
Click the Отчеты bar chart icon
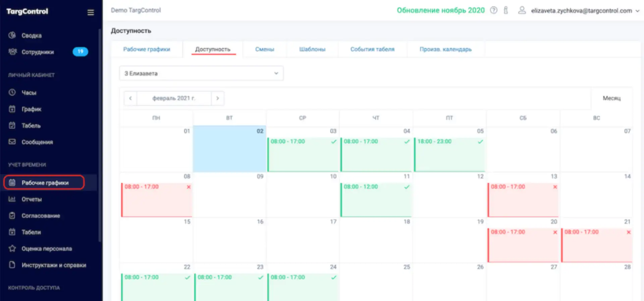click(x=12, y=199)
